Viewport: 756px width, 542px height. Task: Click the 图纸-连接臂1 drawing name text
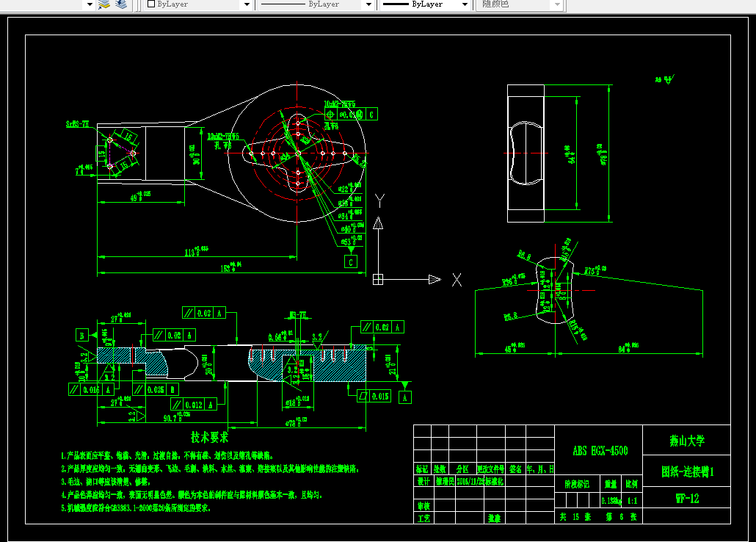click(x=688, y=471)
